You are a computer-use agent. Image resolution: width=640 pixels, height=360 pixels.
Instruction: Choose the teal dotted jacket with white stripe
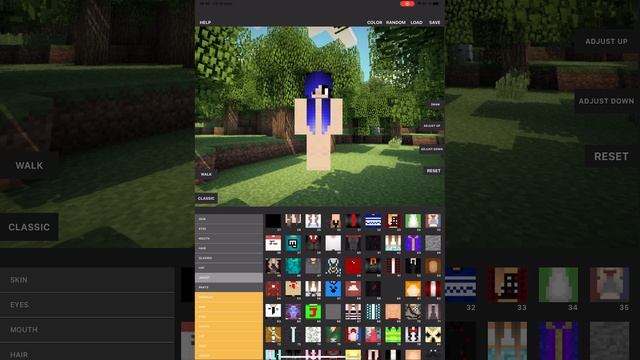[373, 311]
